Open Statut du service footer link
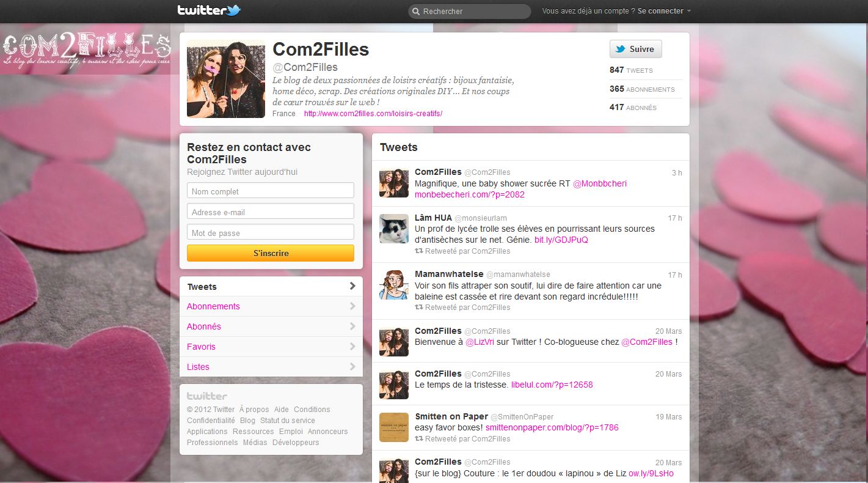Screen dimensions: 868x483 pos(288,421)
